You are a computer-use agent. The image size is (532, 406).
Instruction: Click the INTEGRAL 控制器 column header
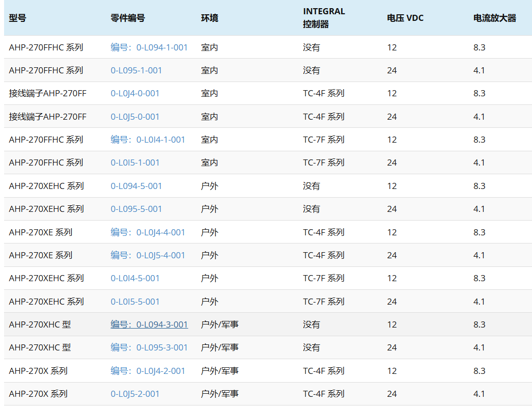click(x=324, y=18)
